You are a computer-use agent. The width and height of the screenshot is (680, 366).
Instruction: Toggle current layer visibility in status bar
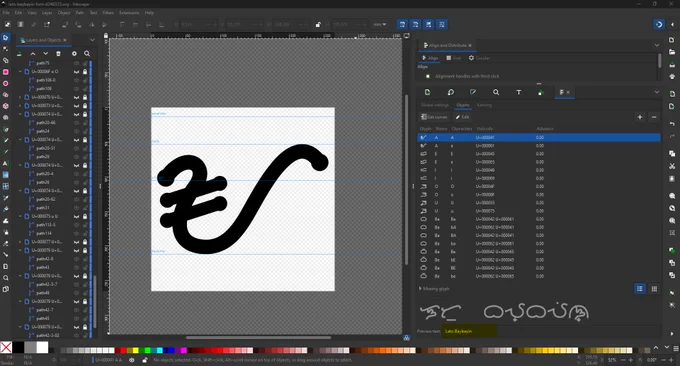[x=132, y=360]
